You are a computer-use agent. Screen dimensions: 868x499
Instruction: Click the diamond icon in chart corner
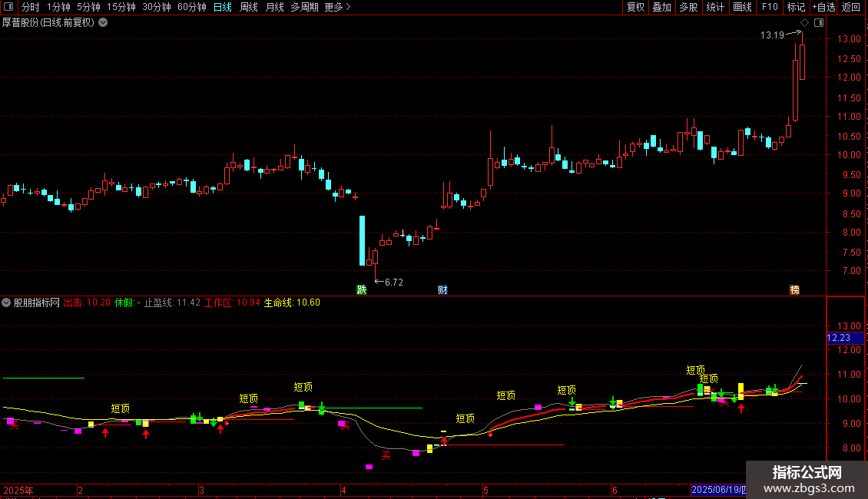point(805,23)
